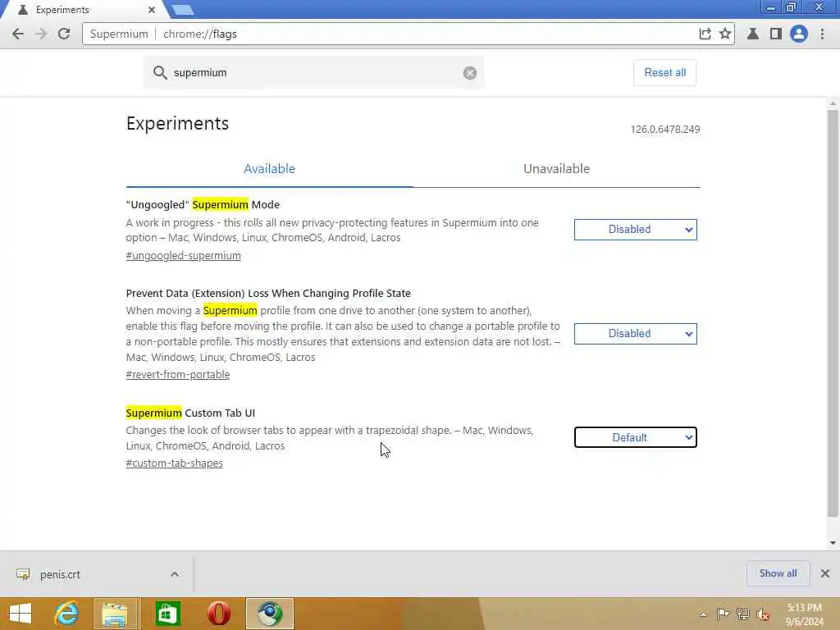Viewport: 840px width, 630px height.
Task: Open the new tab button
Action: pyautogui.click(x=183, y=10)
